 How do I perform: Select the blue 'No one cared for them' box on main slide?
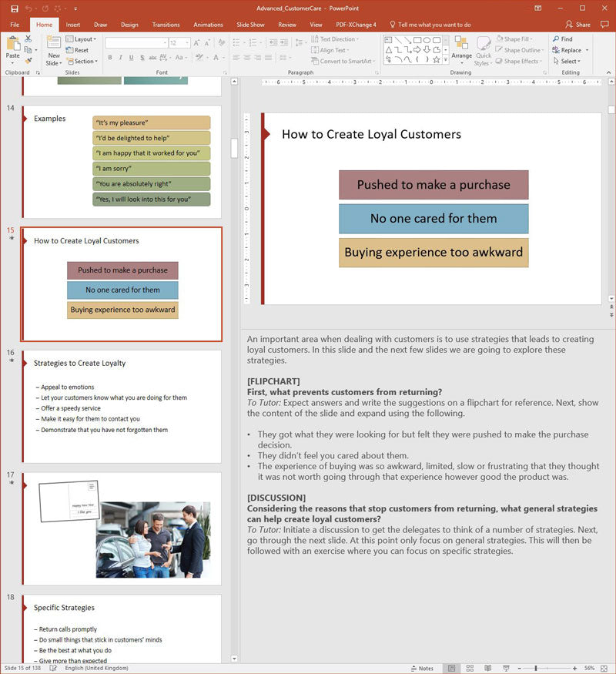pyautogui.click(x=434, y=219)
